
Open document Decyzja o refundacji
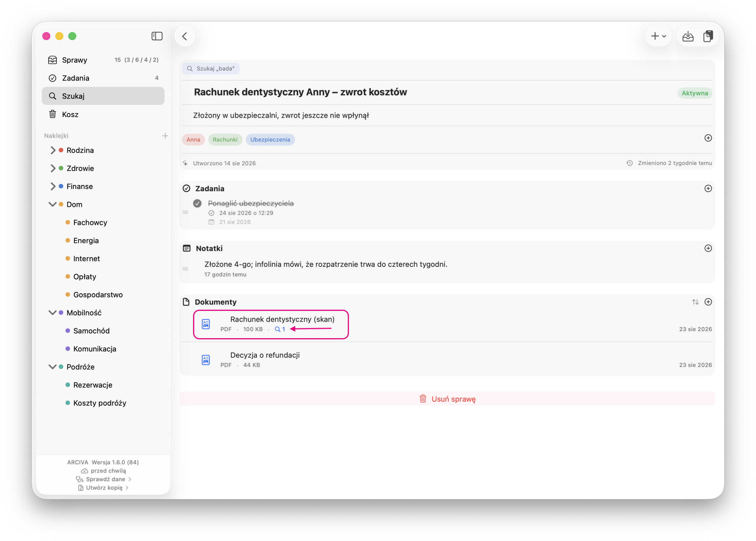[x=265, y=355]
